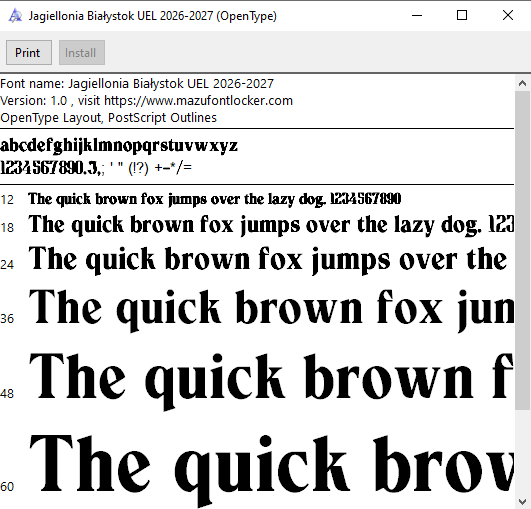Click the 'Font name: Jagiellonia Białystok UEL 2026-2027' line
Viewport: 531px width, 509px height.
(137, 84)
